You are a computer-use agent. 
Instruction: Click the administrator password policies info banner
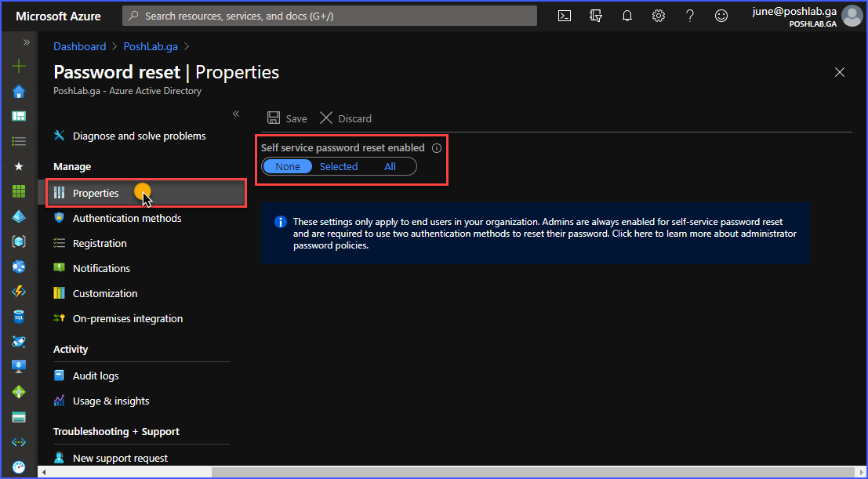pos(536,233)
